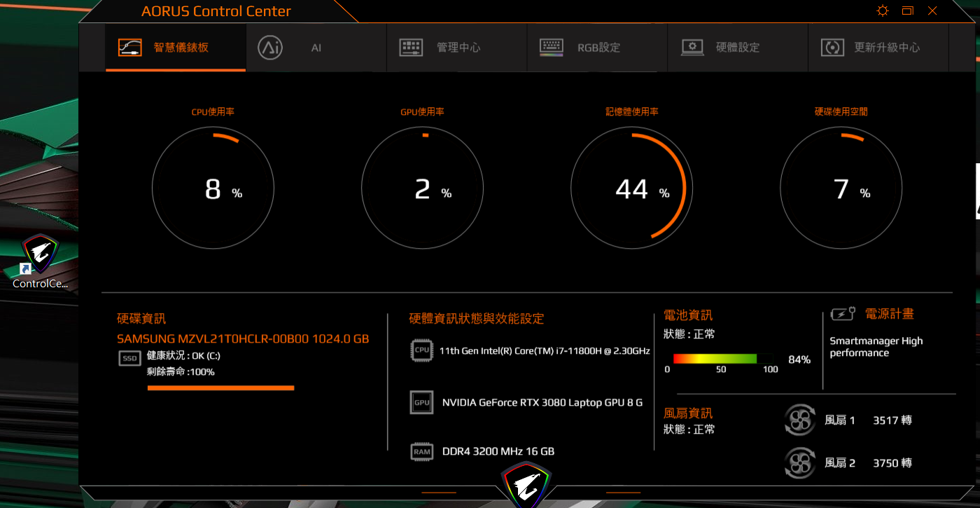
Task: Click the CPU chip icon
Action: click(421, 350)
